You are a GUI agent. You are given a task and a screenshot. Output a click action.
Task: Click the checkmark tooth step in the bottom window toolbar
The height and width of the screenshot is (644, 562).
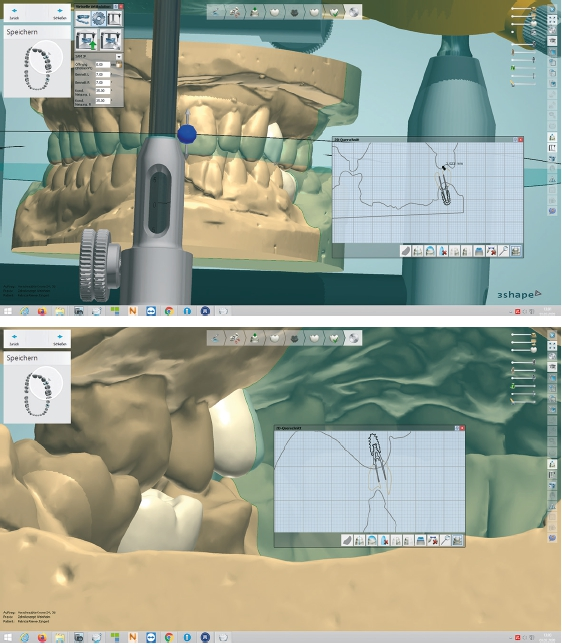tap(334, 338)
